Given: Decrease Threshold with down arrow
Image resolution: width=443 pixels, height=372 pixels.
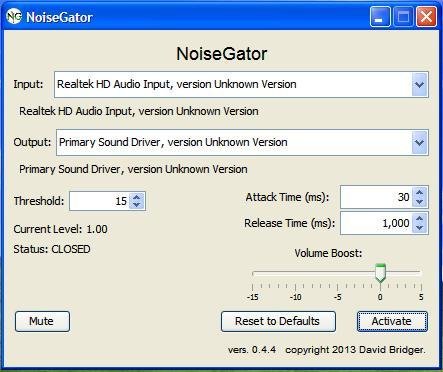Looking at the screenshot, I should pyautogui.click(x=137, y=205).
